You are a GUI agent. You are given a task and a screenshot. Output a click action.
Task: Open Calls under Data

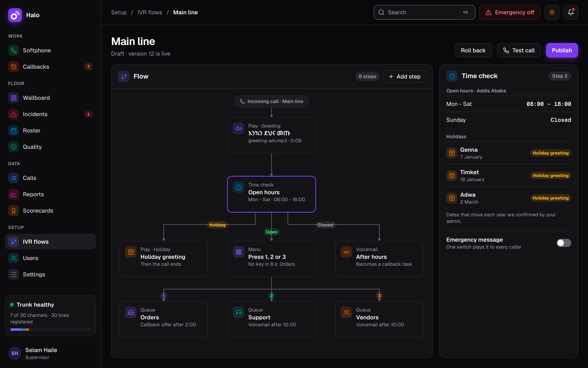(50, 178)
